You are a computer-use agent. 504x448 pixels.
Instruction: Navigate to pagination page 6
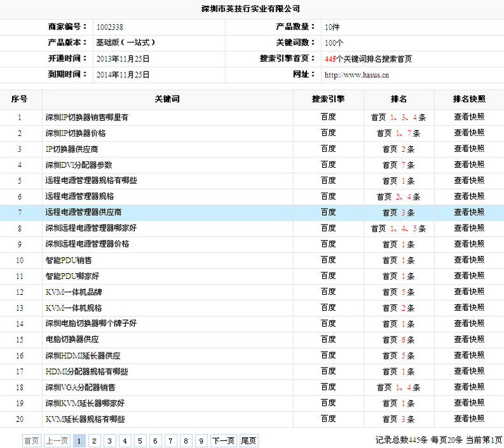(x=155, y=440)
